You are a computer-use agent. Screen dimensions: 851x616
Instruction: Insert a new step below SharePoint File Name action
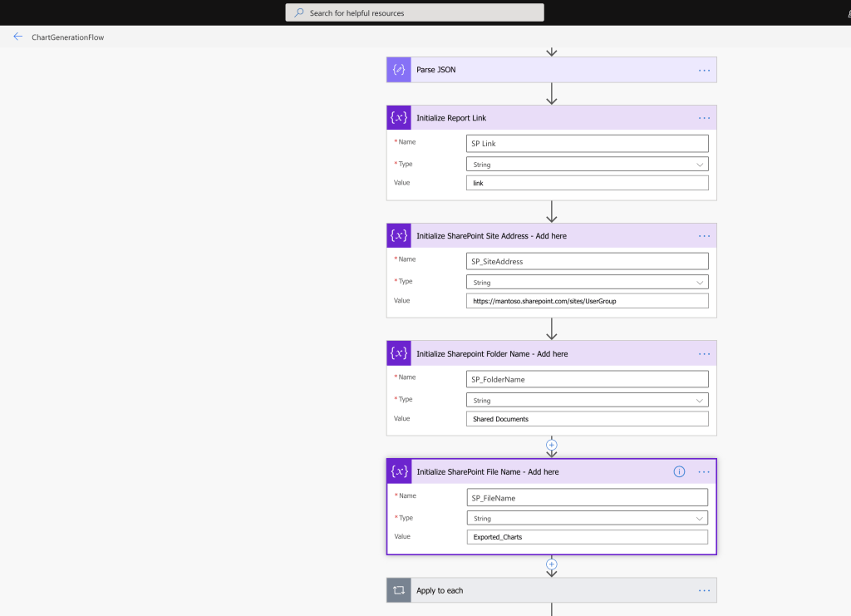[551, 564]
